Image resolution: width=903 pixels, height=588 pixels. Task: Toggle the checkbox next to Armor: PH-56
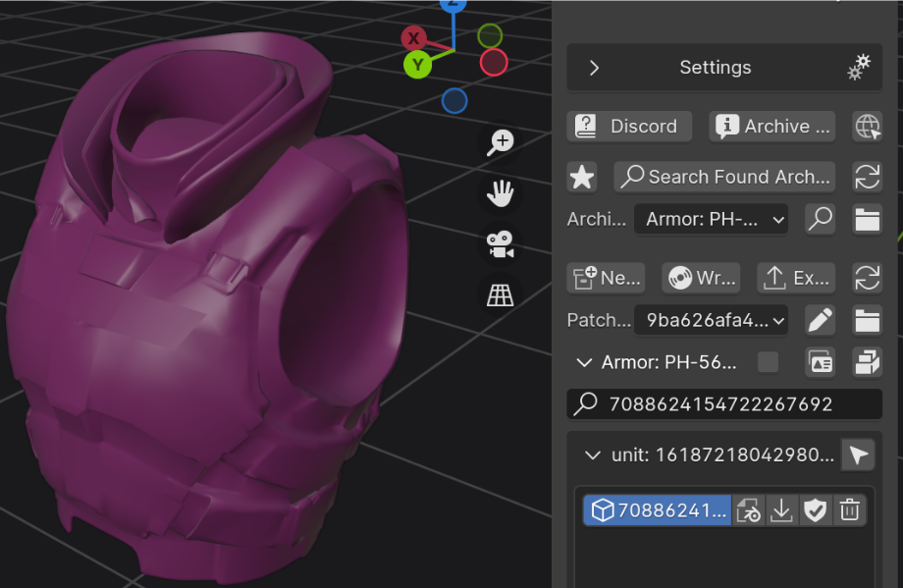(x=769, y=362)
